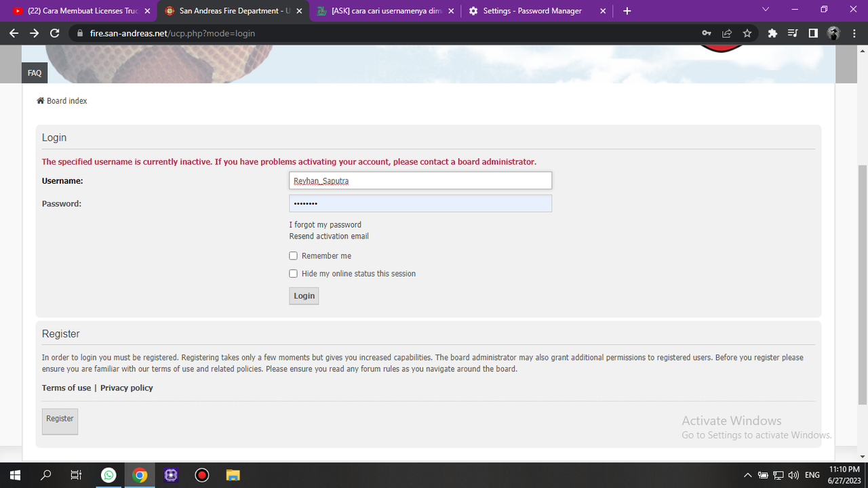868x488 pixels.
Task: Go back with browser back arrow
Action: 14,33
